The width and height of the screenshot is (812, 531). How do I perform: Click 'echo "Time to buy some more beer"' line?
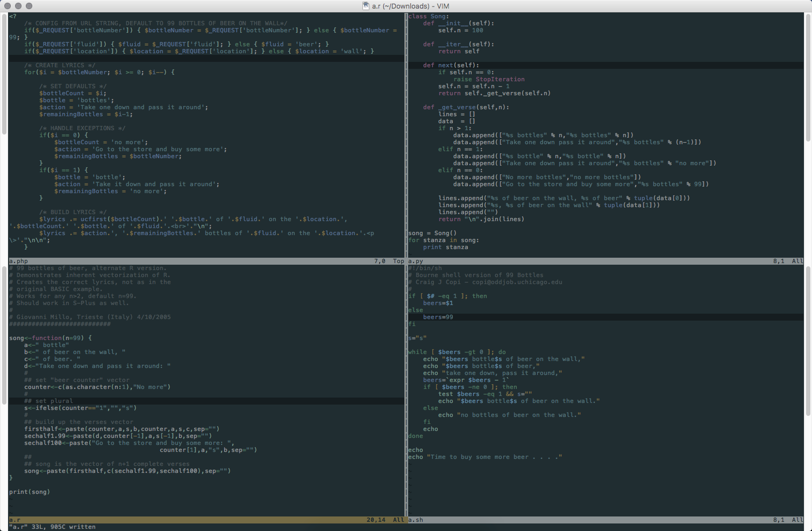point(485,457)
